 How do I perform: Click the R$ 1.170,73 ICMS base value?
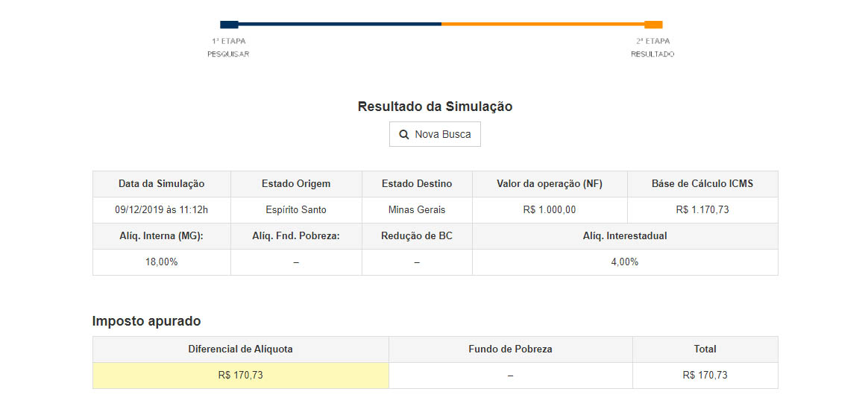click(702, 210)
